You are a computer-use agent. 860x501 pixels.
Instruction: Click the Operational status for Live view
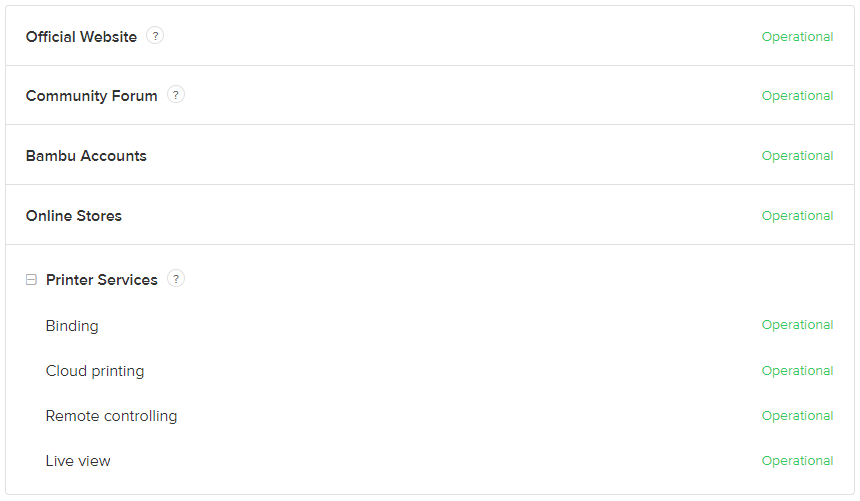click(x=797, y=461)
